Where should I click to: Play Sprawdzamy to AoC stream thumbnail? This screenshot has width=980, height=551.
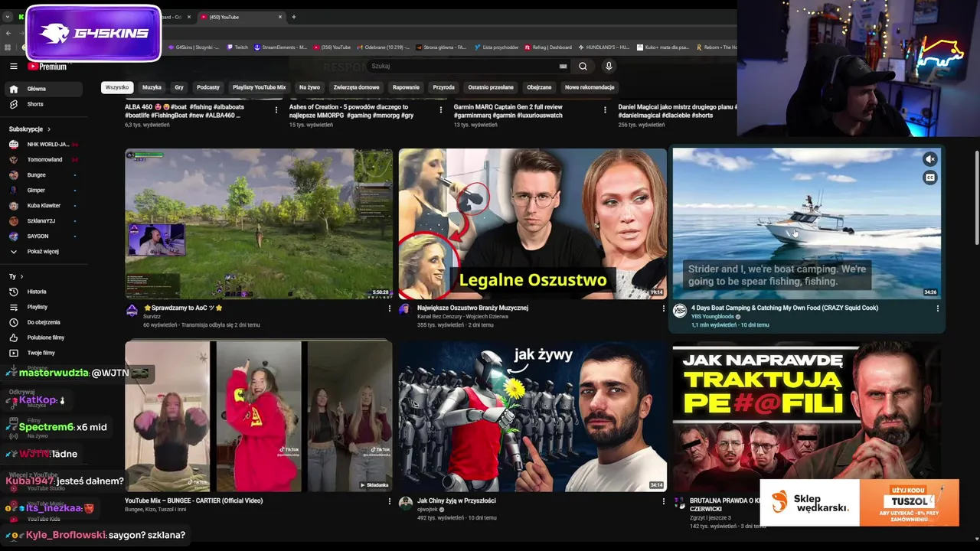click(x=259, y=223)
